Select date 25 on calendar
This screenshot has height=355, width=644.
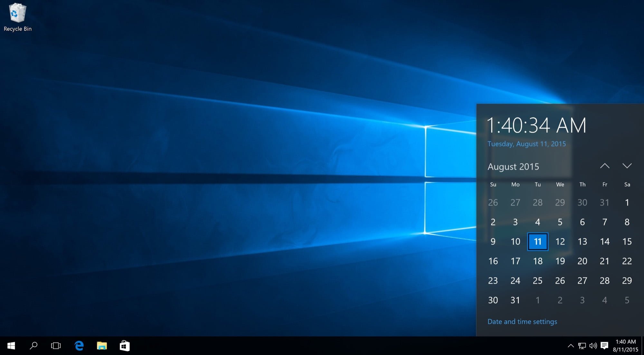537,280
